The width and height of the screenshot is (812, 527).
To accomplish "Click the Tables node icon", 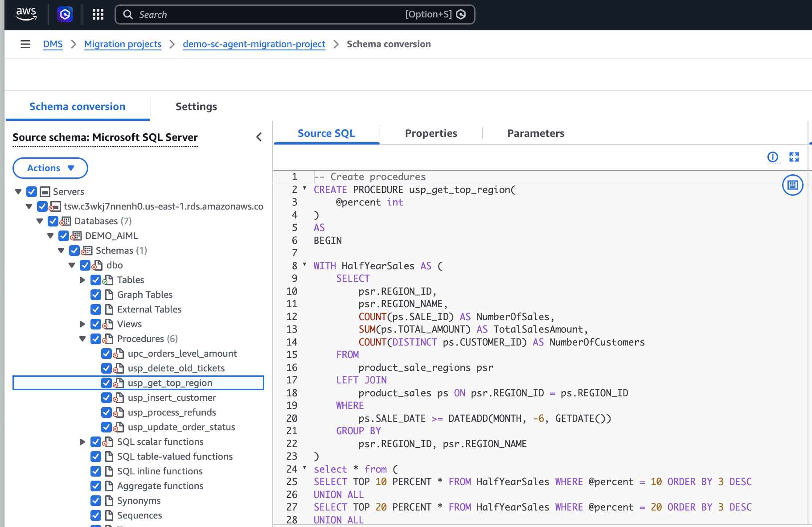I will tap(108, 280).
